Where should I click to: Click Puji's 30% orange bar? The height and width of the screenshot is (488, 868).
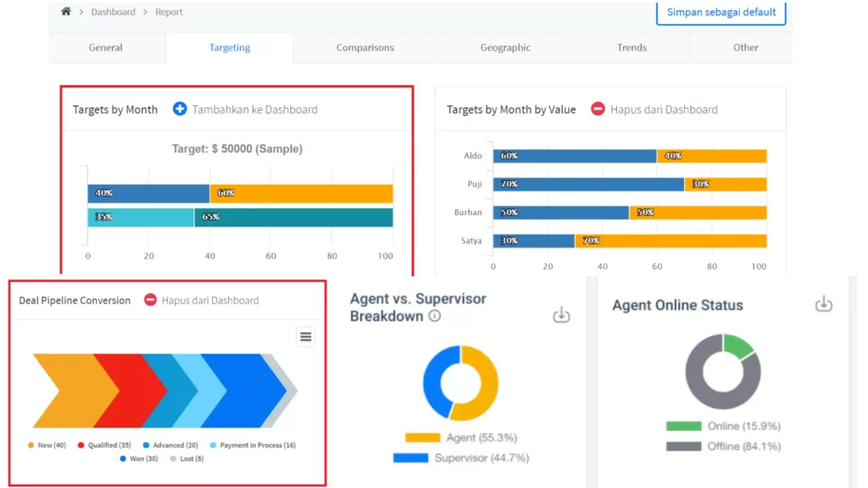click(726, 184)
